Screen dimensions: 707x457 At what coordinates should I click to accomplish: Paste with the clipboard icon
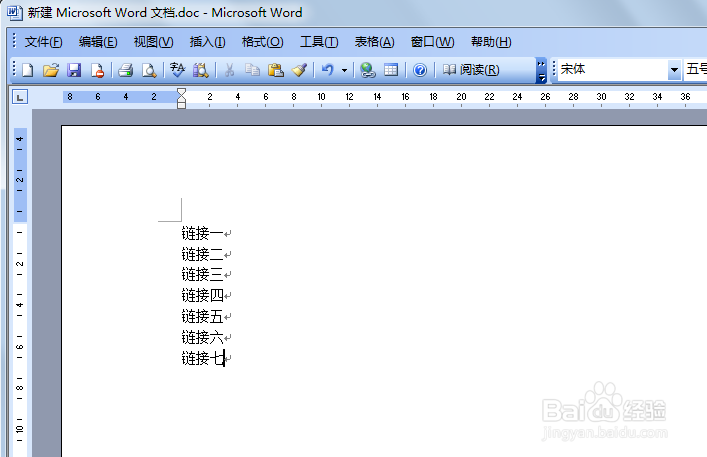click(275, 70)
